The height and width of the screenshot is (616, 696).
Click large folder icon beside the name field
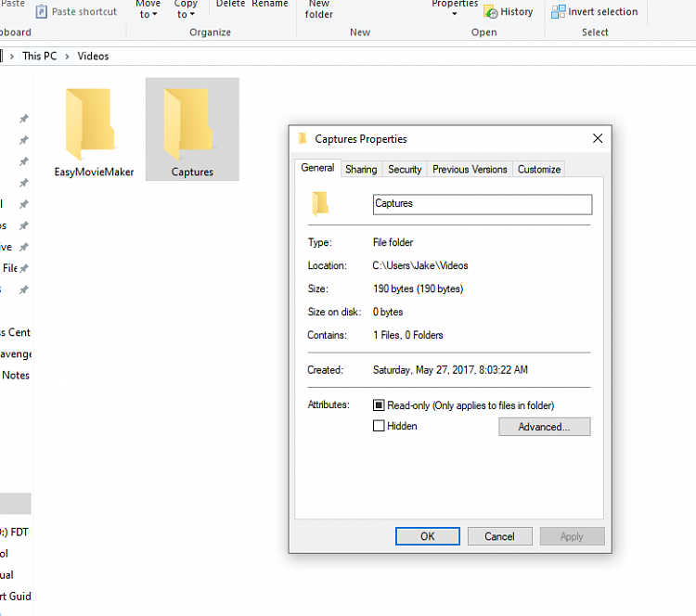(x=320, y=203)
